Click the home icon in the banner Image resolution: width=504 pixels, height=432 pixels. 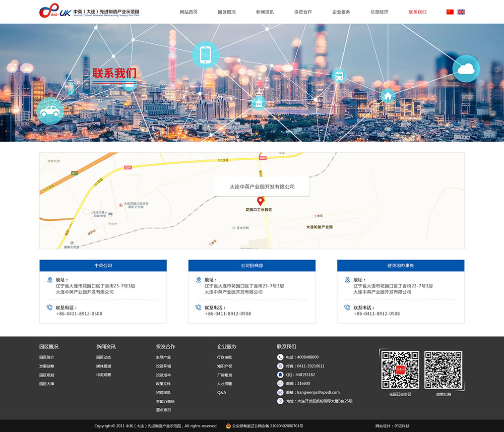pyautogui.click(x=388, y=96)
